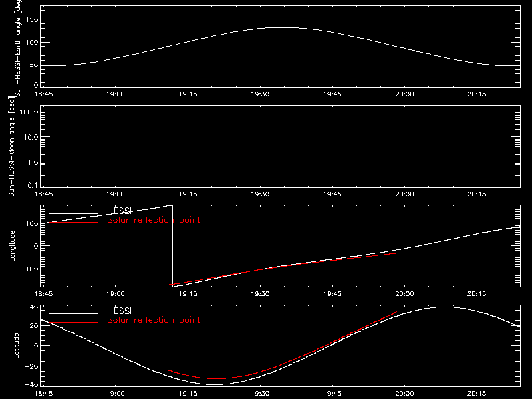Screen dimensions: 532x399
Task: Click the 10.0 tick on Sun-HESSI-Moon axis
Action: (31, 137)
